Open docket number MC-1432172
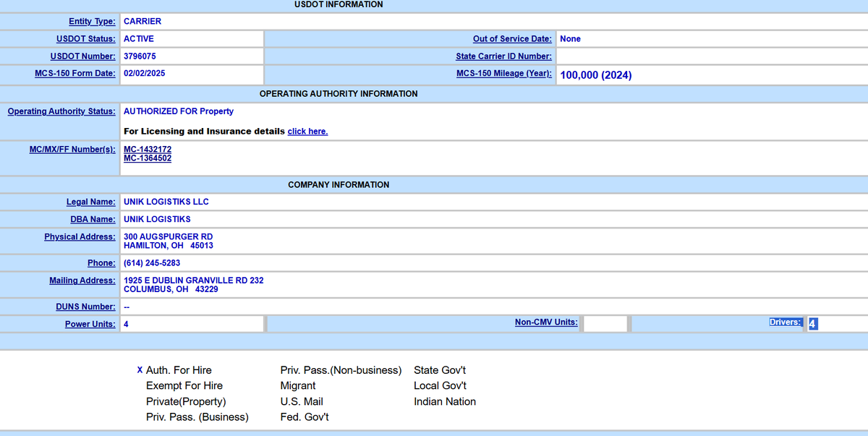This screenshot has height=436, width=868. [x=148, y=149]
